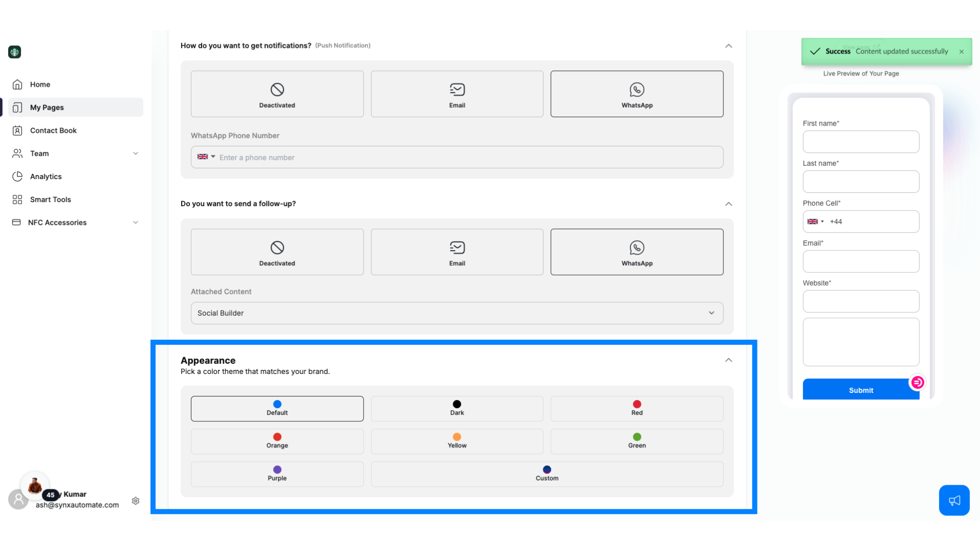The image size is (980, 551).
Task: Click the Analytics sidebar icon
Action: (17, 176)
